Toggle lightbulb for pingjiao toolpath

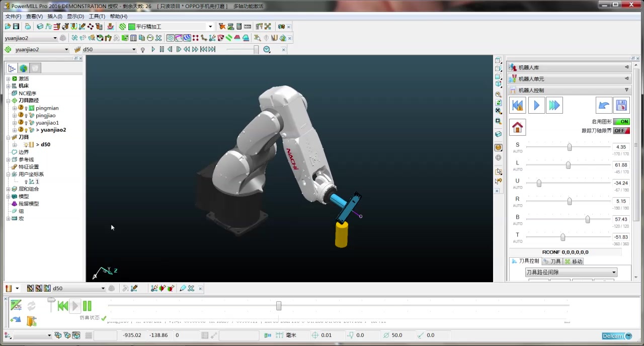point(26,116)
